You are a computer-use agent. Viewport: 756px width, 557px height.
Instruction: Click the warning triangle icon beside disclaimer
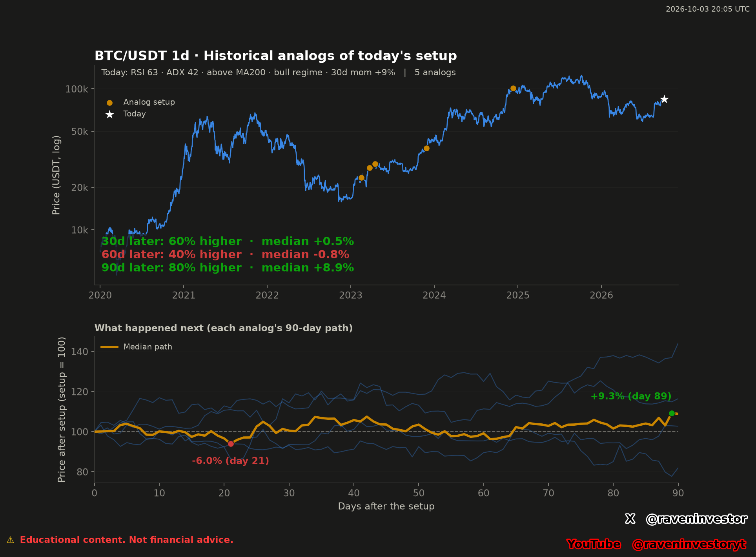(10, 540)
